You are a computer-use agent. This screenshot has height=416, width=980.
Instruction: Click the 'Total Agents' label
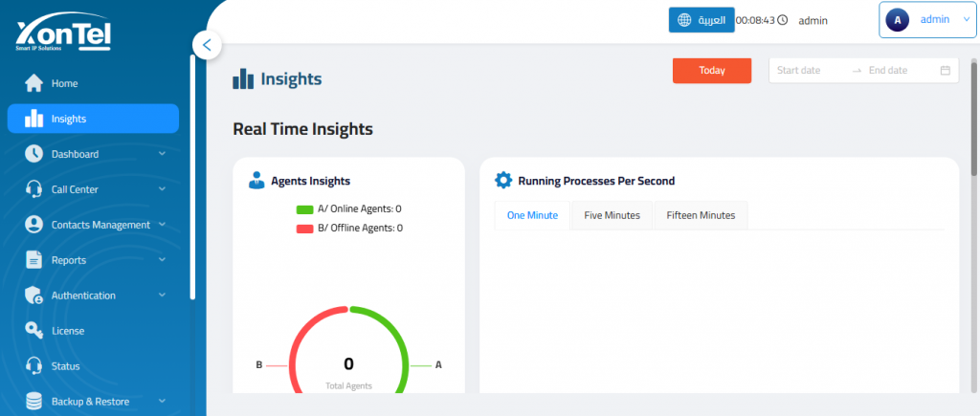click(348, 386)
